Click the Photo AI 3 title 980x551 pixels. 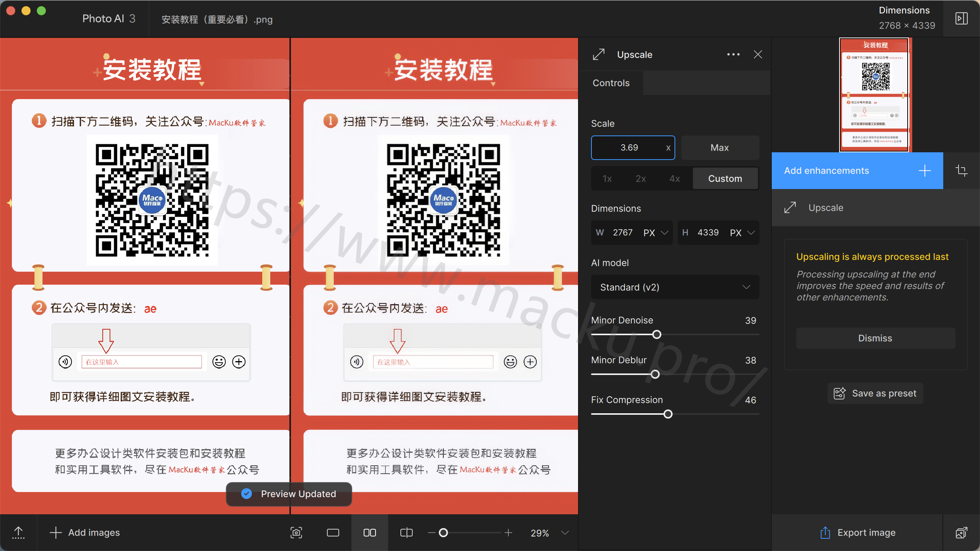click(x=109, y=18)
